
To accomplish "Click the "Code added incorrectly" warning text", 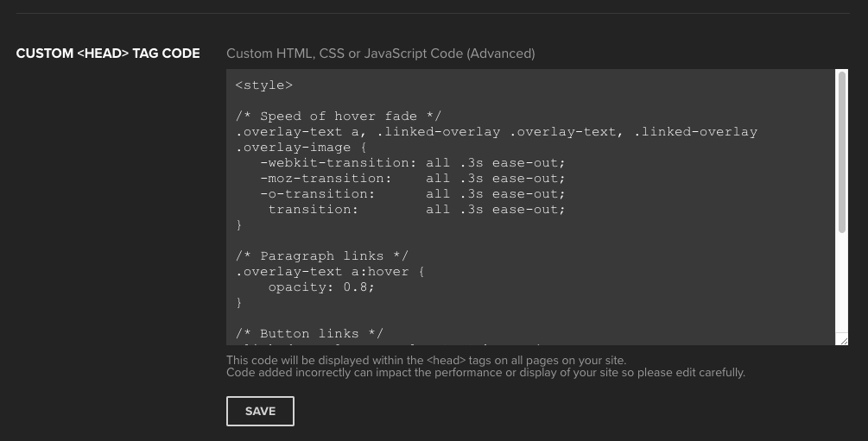I will click(x=485, y=373).
